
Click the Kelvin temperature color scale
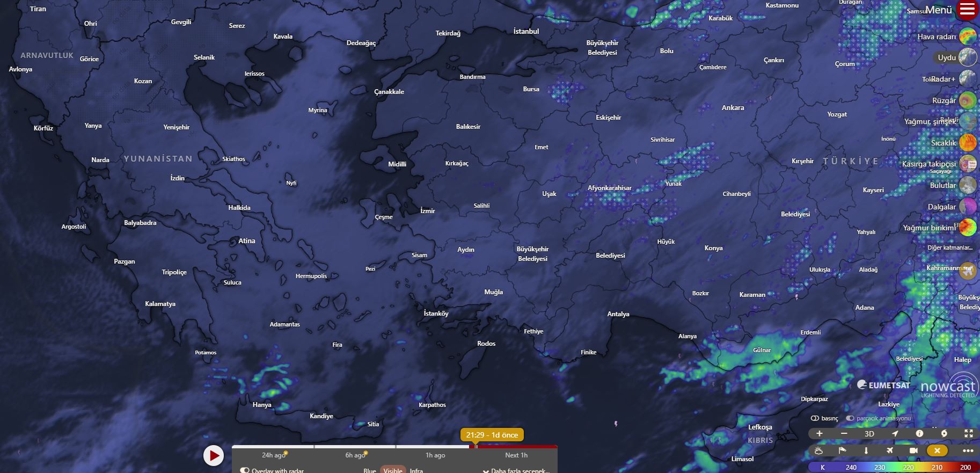(893, 467)
